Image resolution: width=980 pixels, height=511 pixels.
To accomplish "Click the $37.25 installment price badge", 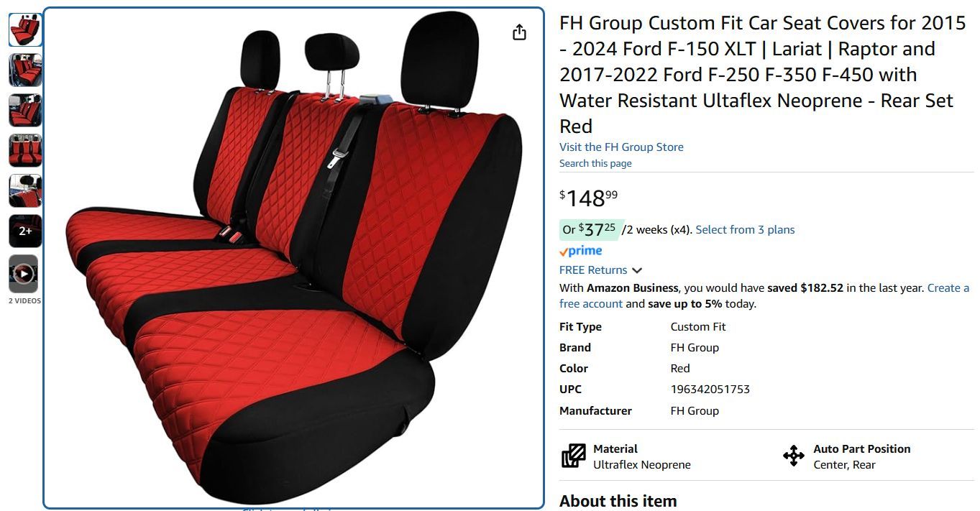I will [x=589, y=229].
